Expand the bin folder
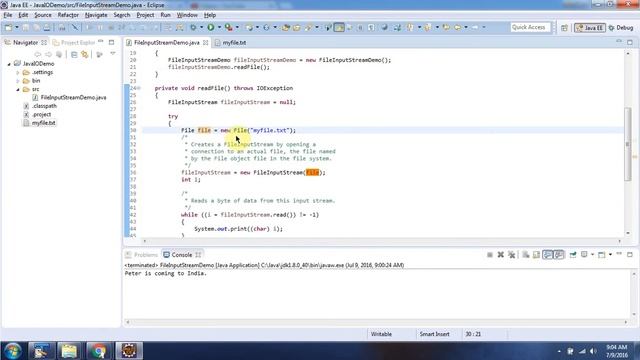Image resolution: width=640 pixels, height=360 pixels. click(18, 81)
